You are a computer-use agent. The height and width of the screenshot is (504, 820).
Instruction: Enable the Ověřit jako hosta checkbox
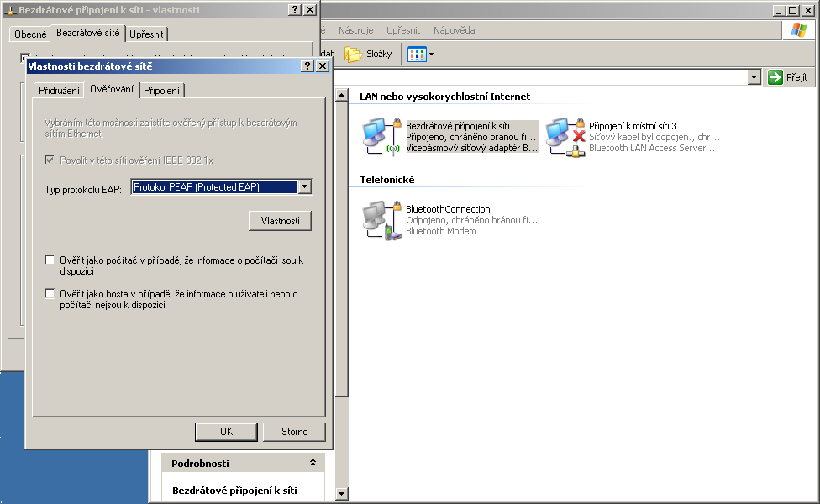[x=50, y=294]
